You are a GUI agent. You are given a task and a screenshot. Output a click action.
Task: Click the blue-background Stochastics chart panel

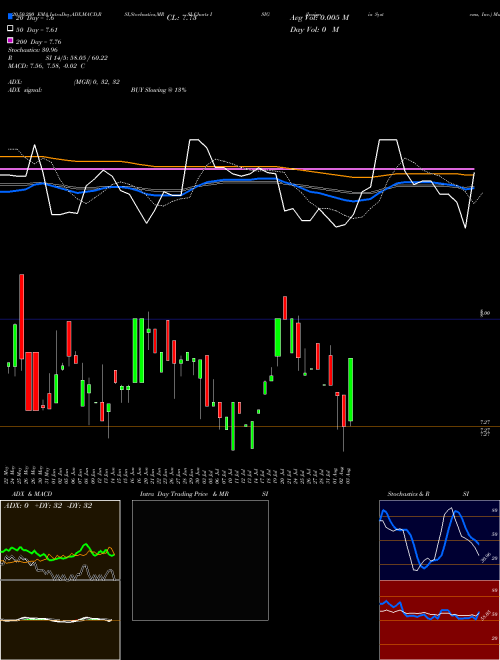point(439,540)
